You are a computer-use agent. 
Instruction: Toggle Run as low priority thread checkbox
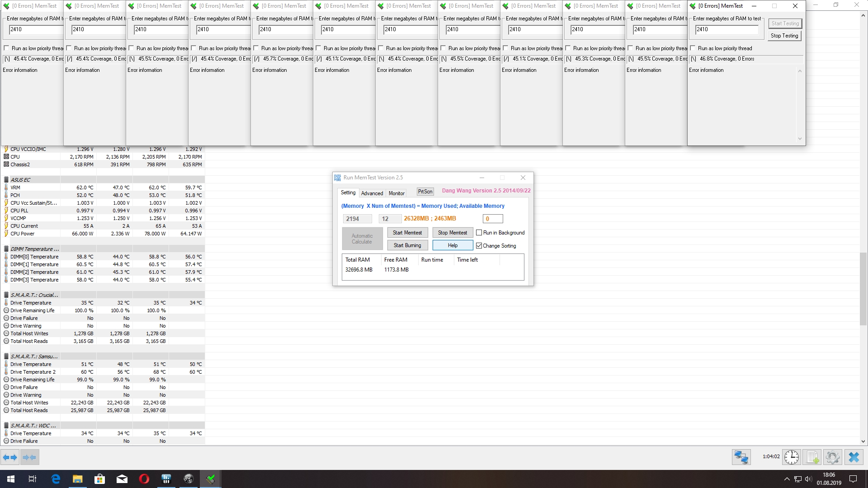click(x=693, y=48)
